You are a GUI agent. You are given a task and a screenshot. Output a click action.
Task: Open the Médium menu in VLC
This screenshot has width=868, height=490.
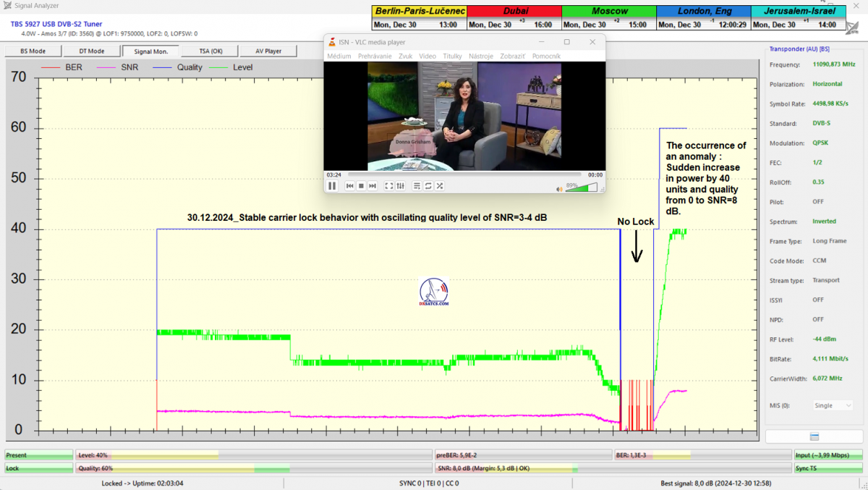(339, 56)
